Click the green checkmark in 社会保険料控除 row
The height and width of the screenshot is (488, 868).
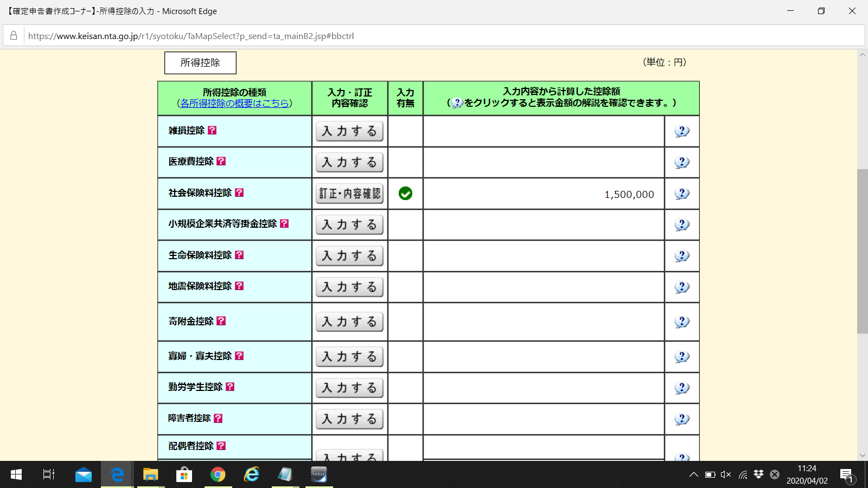[x=405, y=194]
